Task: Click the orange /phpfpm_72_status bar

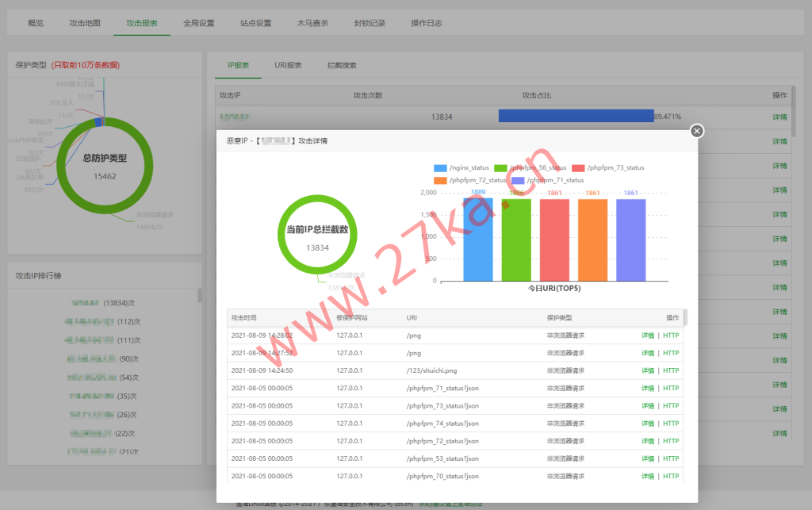Action: pyautogui.click(x=592, y=240)
